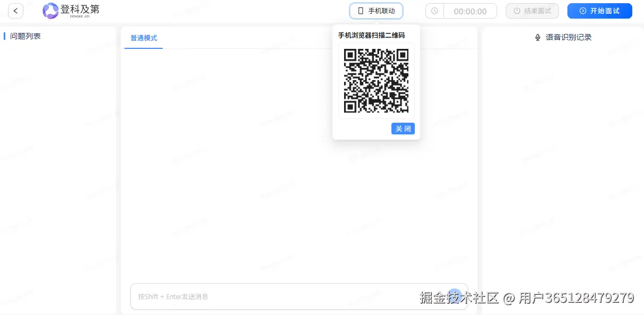Close the QR popup with 关闭
644x315 pixels.
tap(403, 129)
